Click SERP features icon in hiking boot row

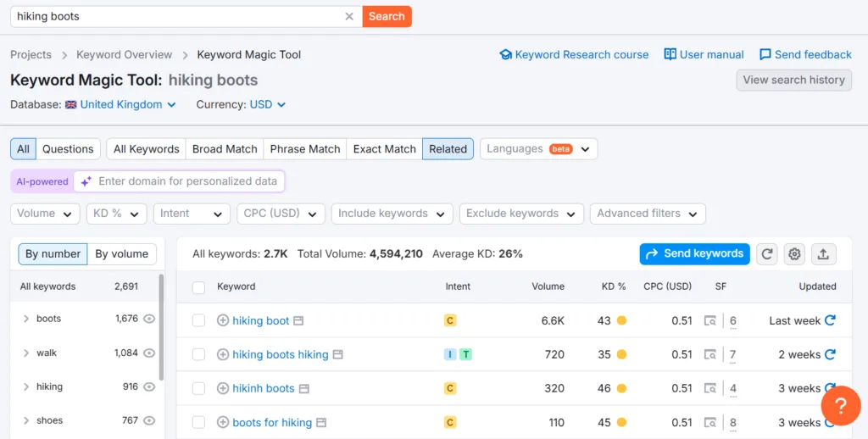point(709,320)
